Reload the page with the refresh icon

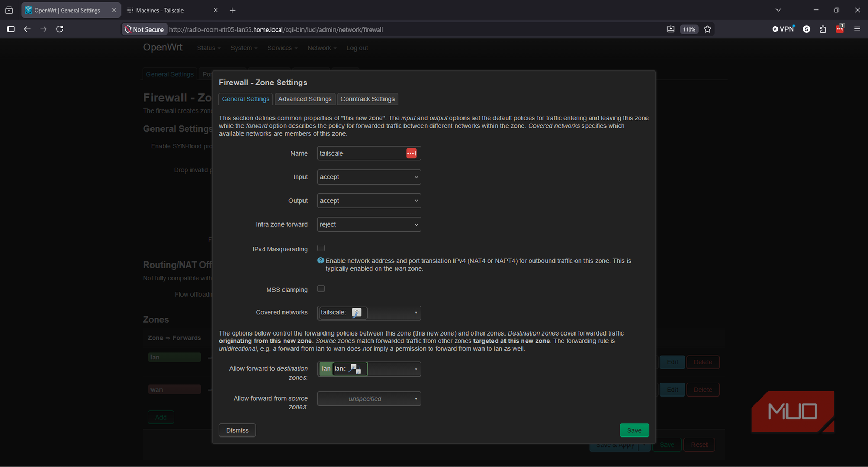(x=60, y=29)
